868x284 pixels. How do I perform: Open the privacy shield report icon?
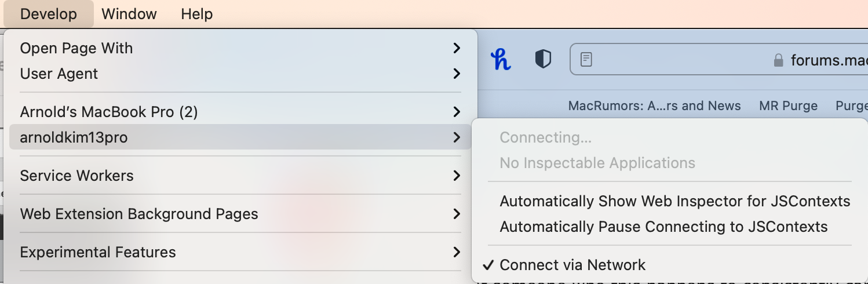pos(543,59)
